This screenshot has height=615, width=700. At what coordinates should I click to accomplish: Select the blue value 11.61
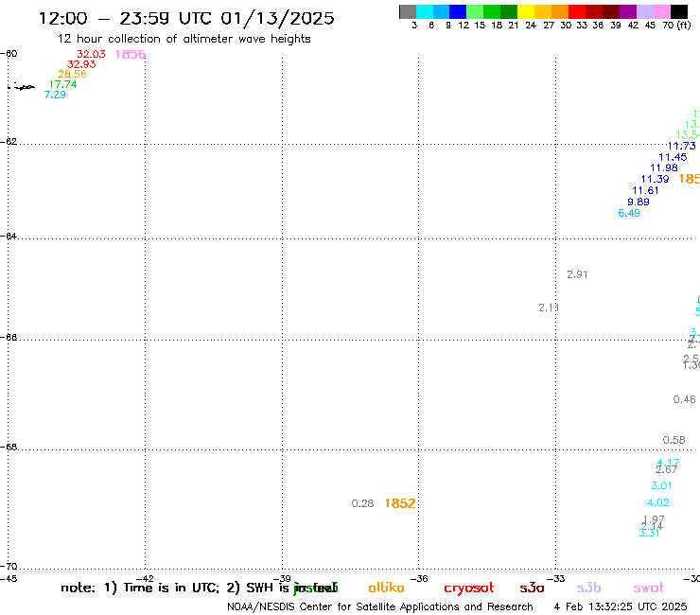click(645, 190)
